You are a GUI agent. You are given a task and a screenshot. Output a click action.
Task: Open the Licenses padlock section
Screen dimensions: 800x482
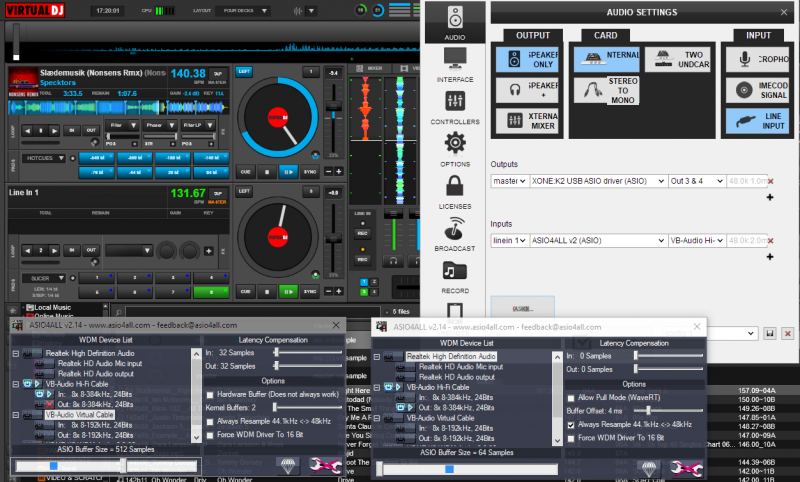[455, 192]
